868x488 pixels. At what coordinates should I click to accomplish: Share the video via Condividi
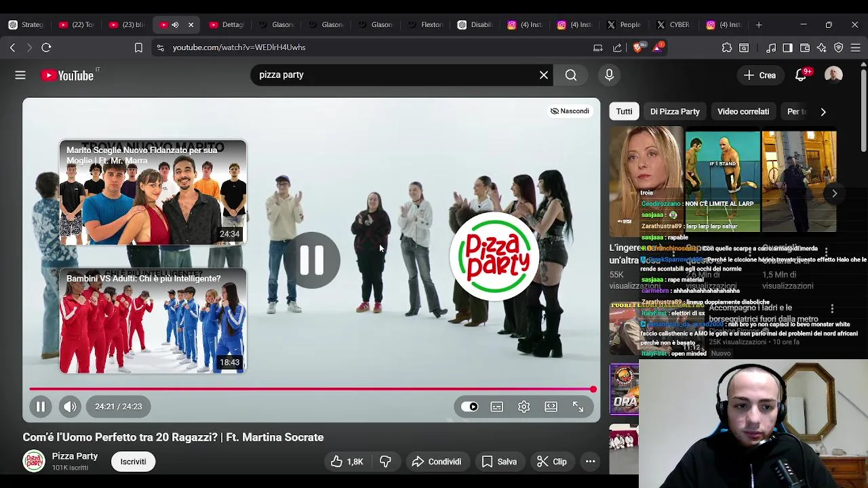coord(436,462)
